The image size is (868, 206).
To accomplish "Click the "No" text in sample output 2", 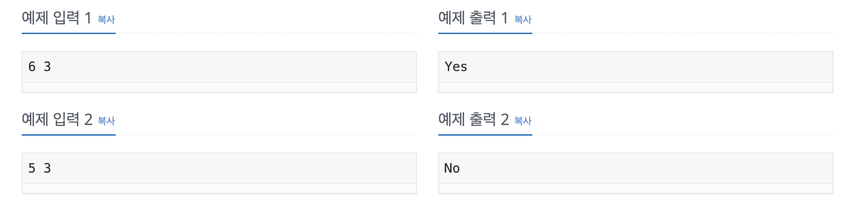I will tap(452, 168).
